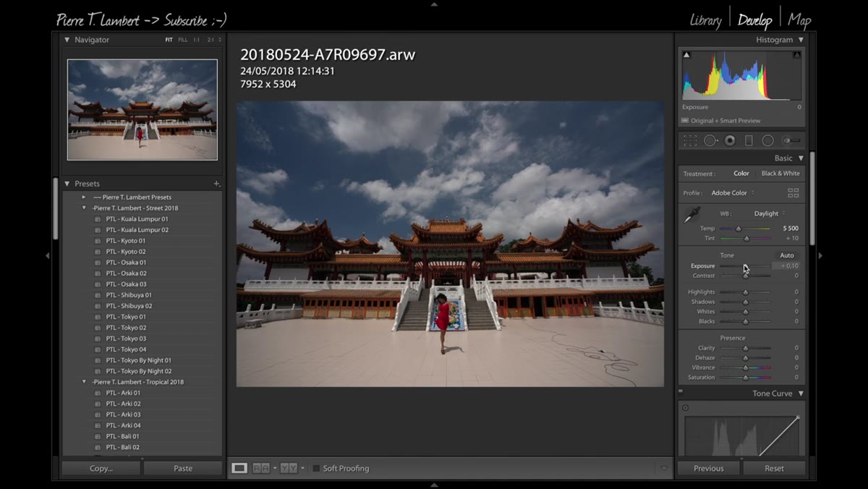Select the Red Eye Correction tool

pos(730,140)
